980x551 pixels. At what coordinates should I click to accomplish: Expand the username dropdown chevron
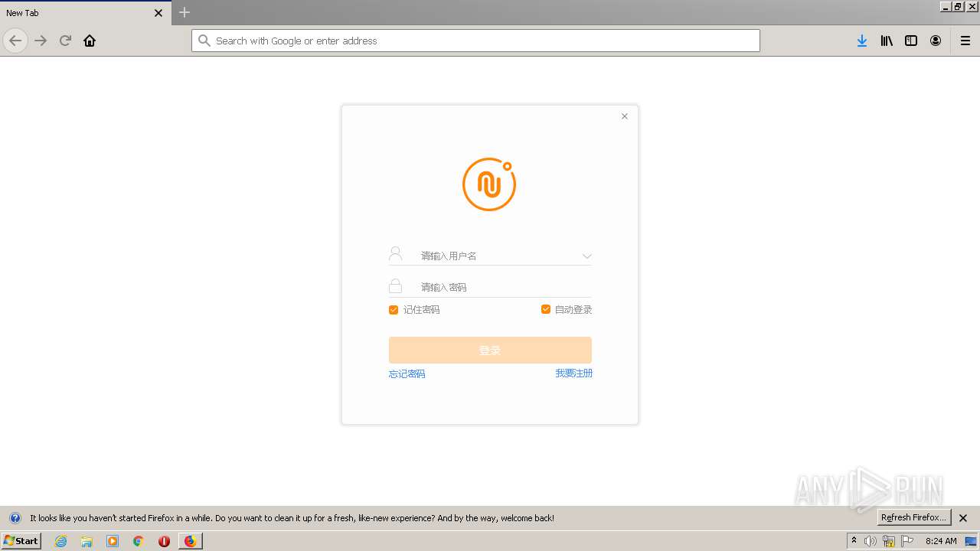[586, 256]
